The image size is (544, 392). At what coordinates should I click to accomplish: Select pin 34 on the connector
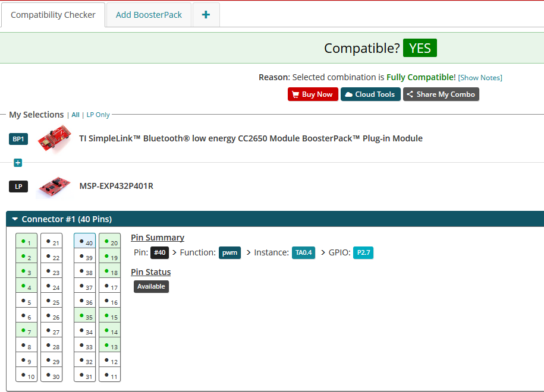click(84, 330)
